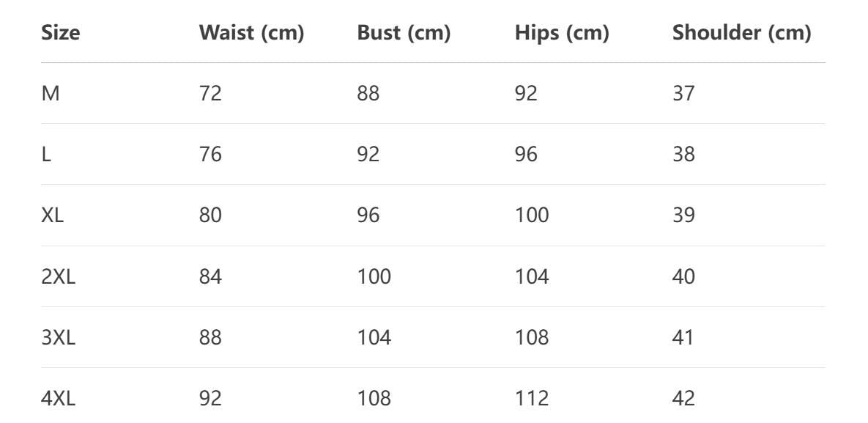
Task: Click the M size row label
Action: tap(51, 93)
